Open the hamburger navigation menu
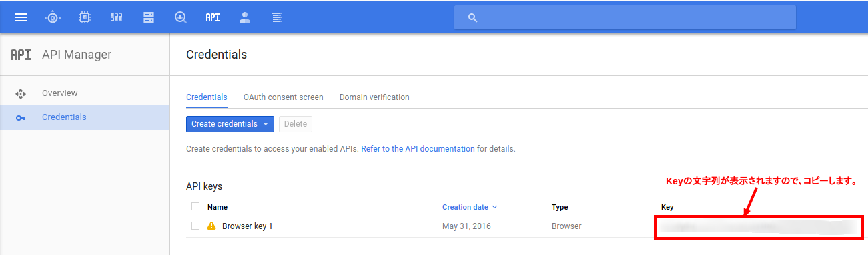This screenshot has width=868, height=255. click(x=21, y=17)
